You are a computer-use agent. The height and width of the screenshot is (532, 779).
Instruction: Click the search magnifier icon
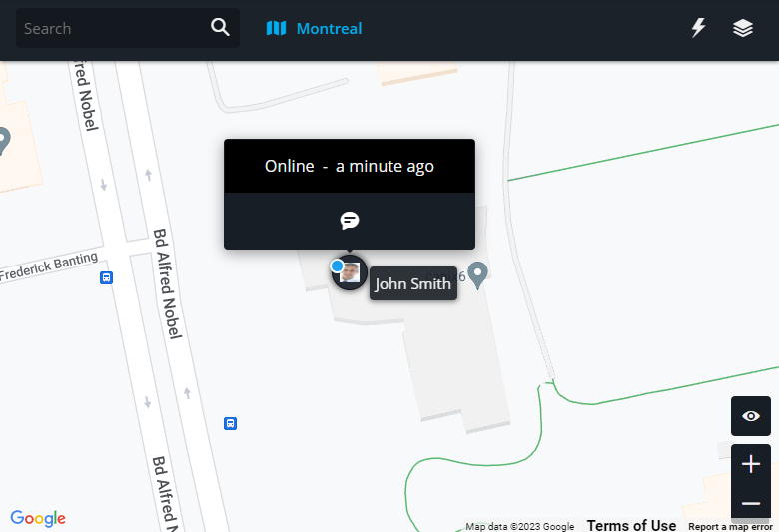tap(220, 27)
